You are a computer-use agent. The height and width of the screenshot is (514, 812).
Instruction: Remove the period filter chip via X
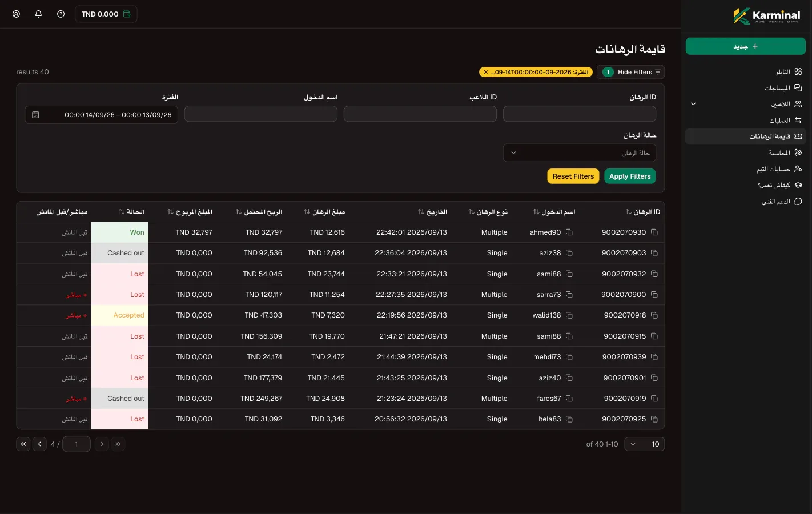485,73
